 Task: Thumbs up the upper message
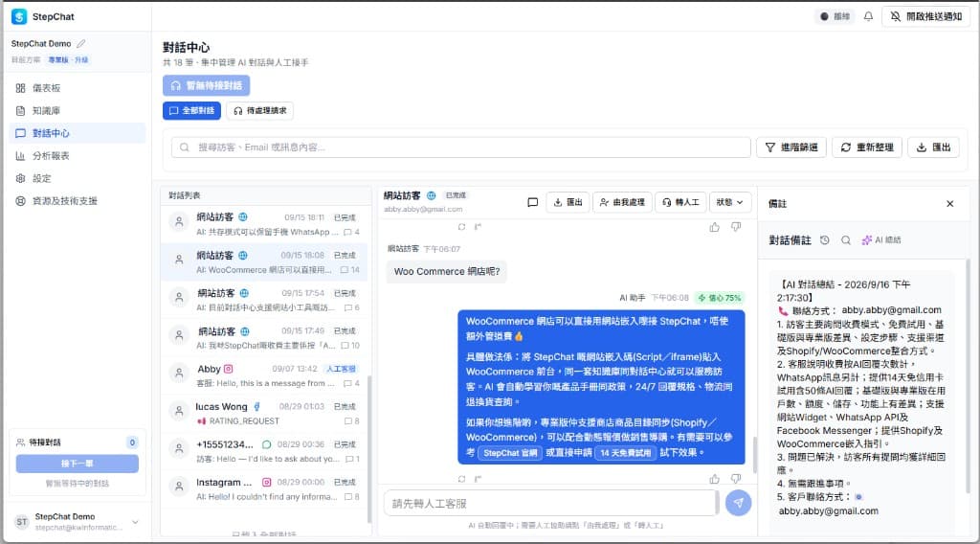pyautogui.click(x=714, y=227)
